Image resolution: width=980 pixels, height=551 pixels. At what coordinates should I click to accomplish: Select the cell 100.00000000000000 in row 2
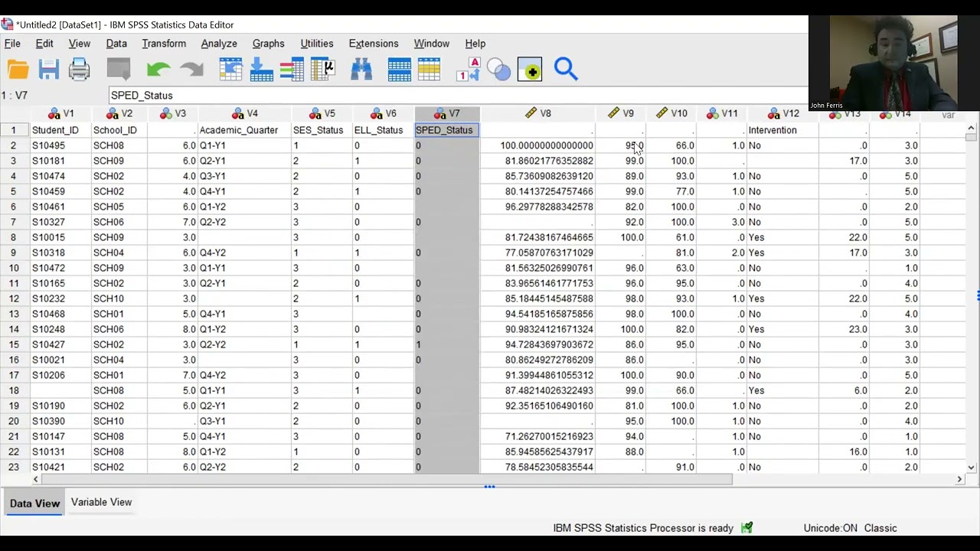coord(537,145)
